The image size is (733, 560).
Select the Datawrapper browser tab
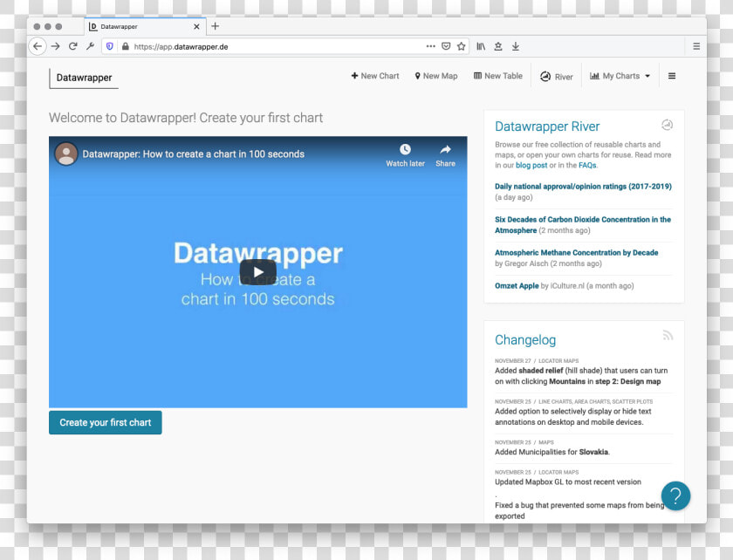click(x=145, y=27)
